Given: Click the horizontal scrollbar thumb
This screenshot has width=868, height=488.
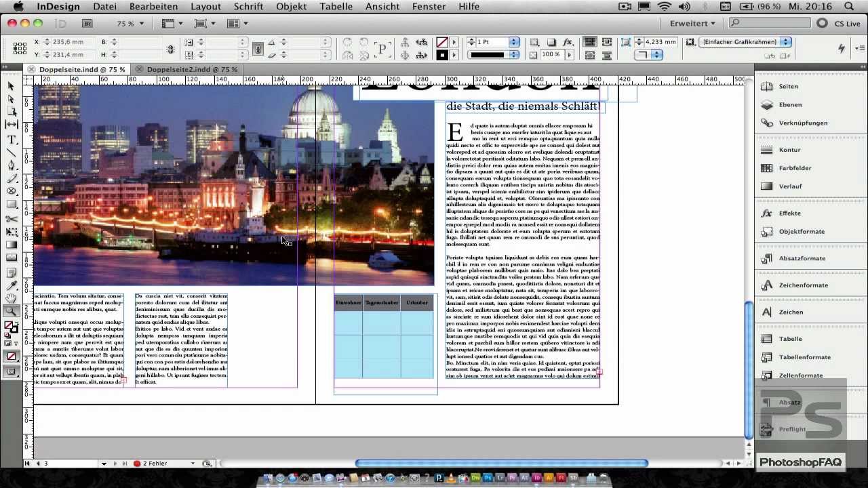Looking at the screenshot, I should coord(502,464).
